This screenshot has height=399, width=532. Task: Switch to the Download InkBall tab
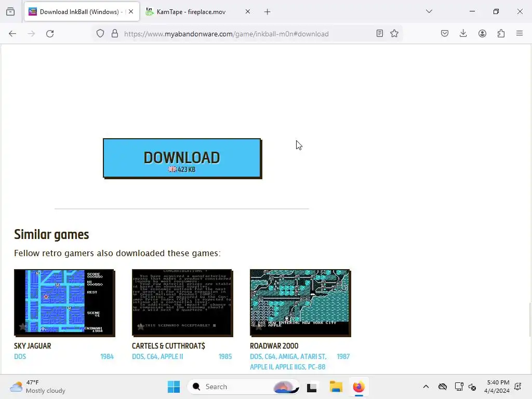coord(82,11)
